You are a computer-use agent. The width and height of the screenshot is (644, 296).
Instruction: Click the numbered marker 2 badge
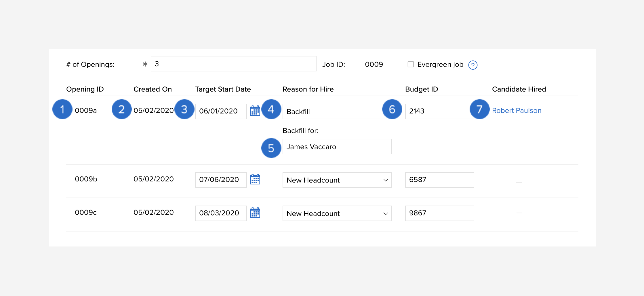(x=121, y=109)
